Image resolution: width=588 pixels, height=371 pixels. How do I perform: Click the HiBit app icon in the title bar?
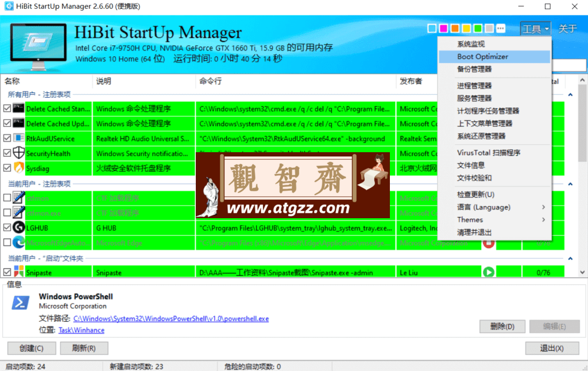(8, 6)
